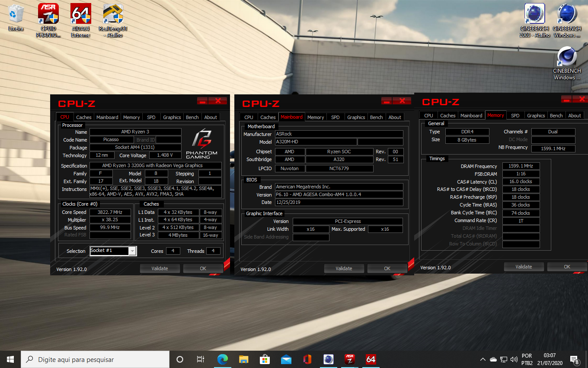The width and height of the screenshot is (588, 368).
Task: Select Bench tab in left CPU-Z window
Action: click(192, 117)
